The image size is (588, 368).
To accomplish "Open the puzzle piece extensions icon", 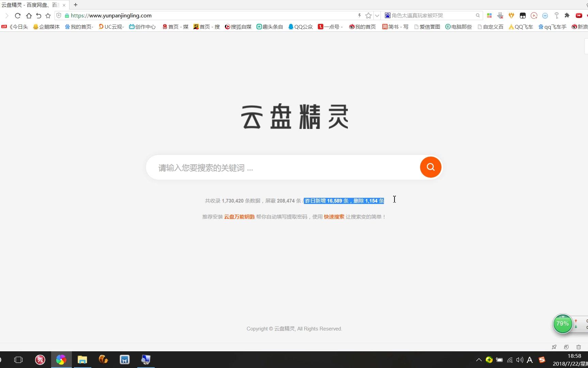I will click(x=567, y=15).
